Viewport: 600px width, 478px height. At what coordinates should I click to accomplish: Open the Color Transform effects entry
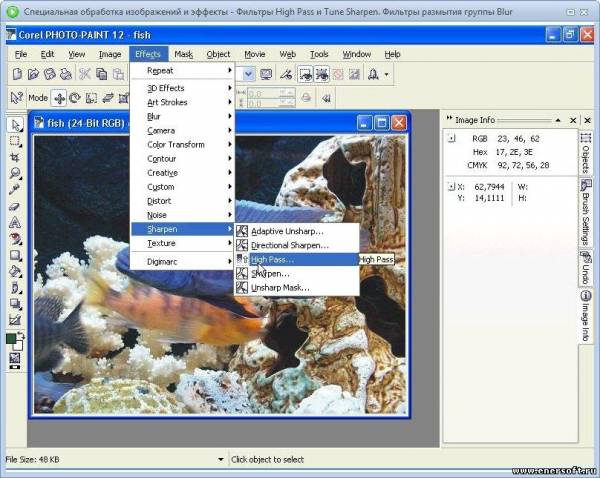tap(182, 145)
